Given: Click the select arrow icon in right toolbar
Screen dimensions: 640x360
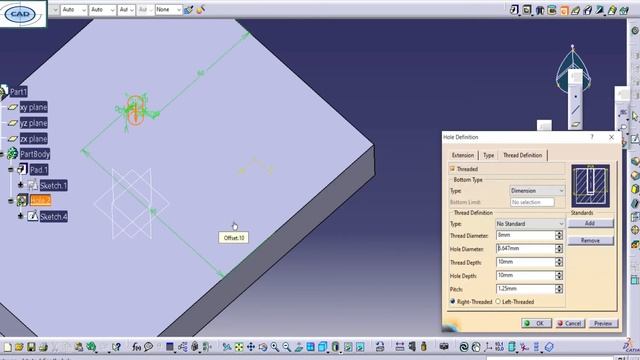Looking at the screenshot, I should coord(635,117).
